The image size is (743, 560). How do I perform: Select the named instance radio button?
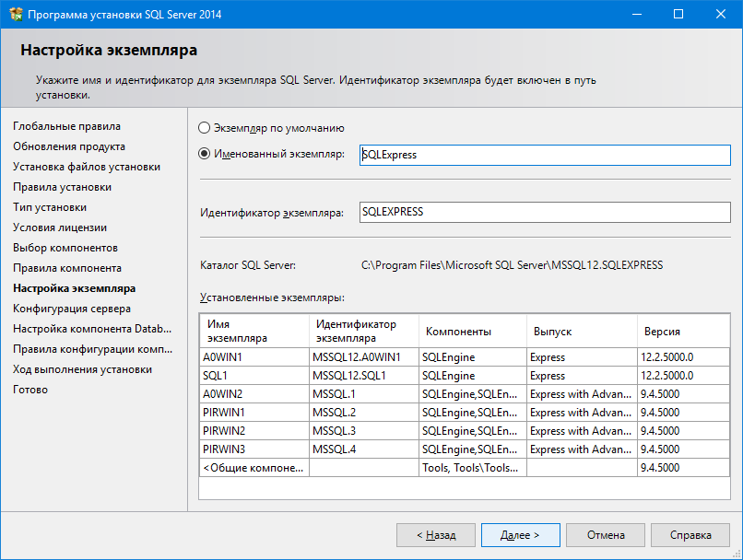pos(205,154)
